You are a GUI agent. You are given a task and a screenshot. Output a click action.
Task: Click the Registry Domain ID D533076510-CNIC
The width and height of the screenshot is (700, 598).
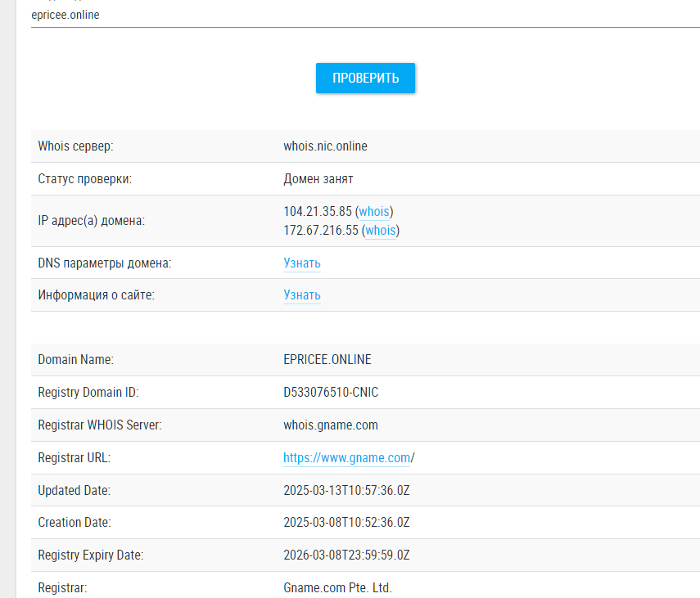point(331,393)
